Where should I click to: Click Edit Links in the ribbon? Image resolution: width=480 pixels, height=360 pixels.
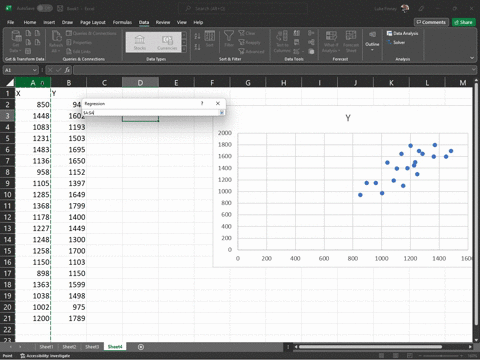click(79, 51)
